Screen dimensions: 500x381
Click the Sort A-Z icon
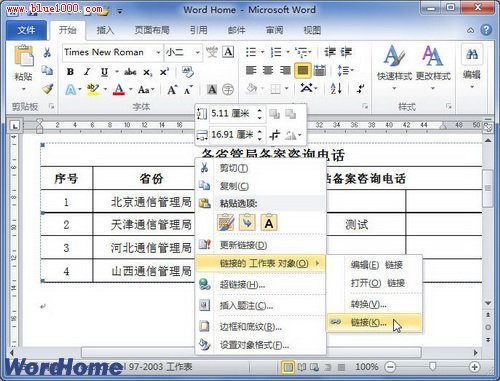tap(336, 89)
